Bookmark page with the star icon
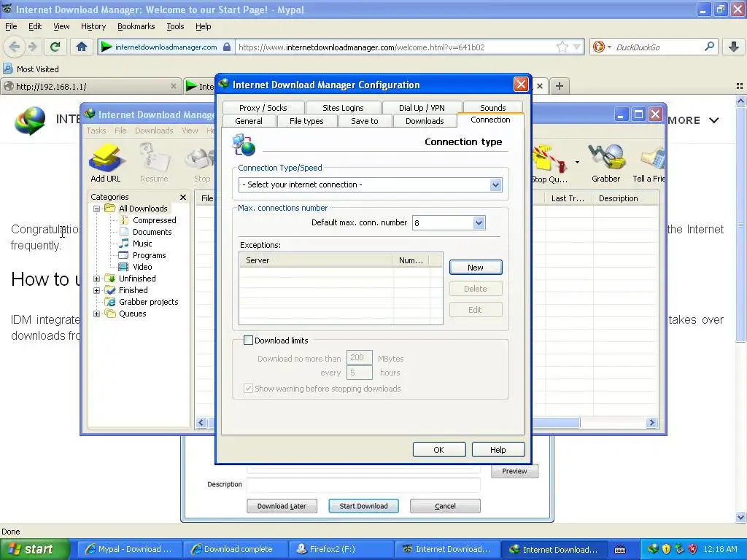Viewport: 747px width, 560px height. (562, 47)
